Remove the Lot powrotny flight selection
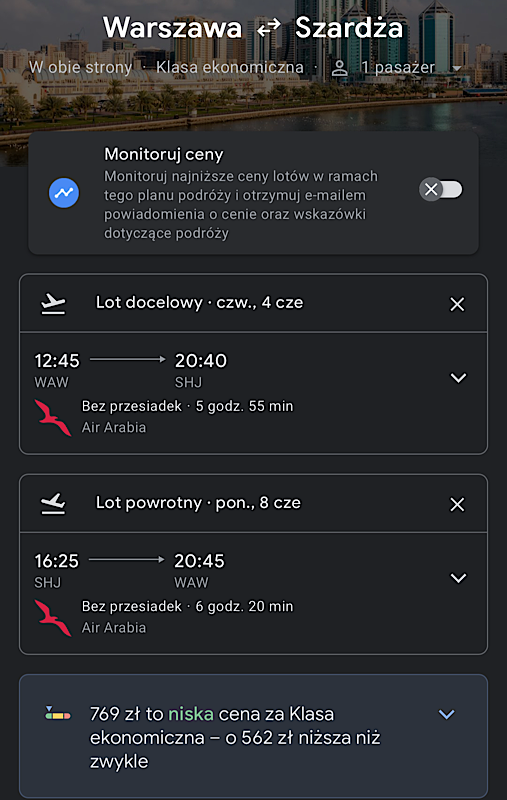Viewport: 507px width, 800px height. (457, 505)
